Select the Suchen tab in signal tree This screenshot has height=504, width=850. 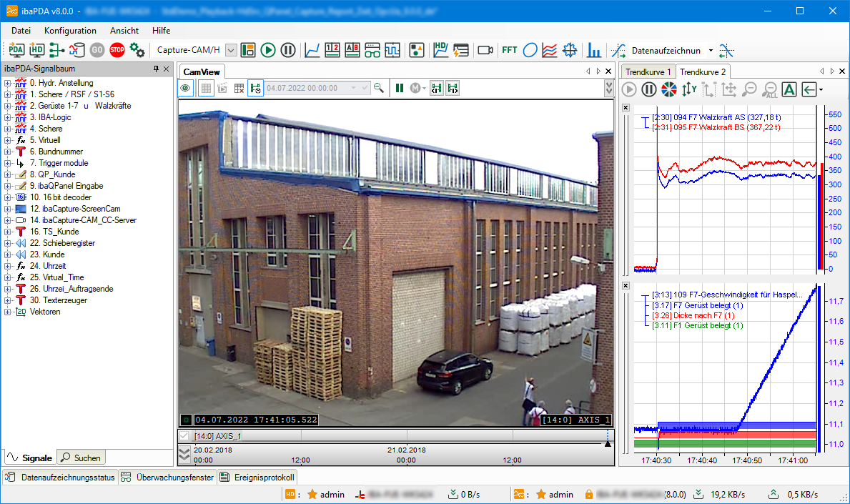click(81, 458)
